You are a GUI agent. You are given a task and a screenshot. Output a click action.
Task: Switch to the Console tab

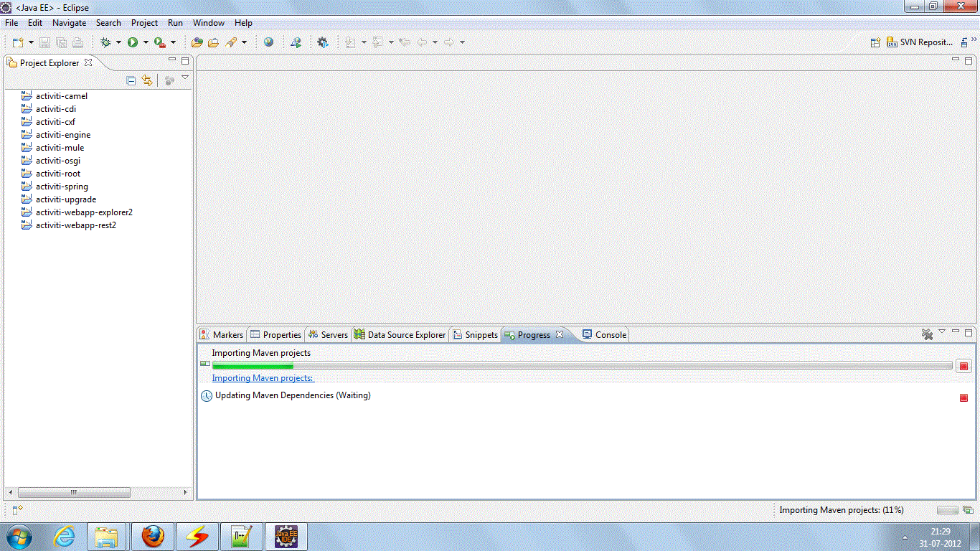610,335
